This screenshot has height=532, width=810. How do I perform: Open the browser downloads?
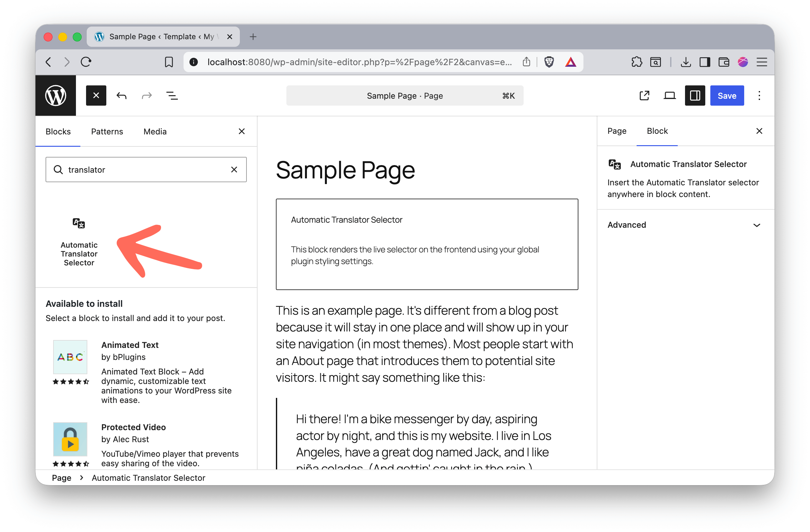pos(685,62)
